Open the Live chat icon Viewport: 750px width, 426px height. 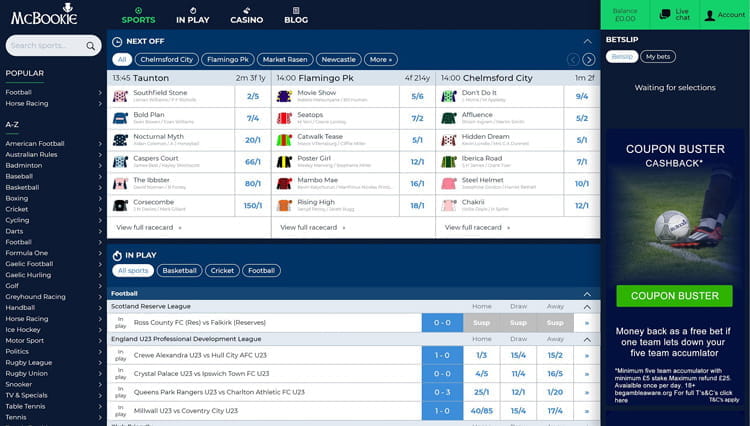[665, 14]
